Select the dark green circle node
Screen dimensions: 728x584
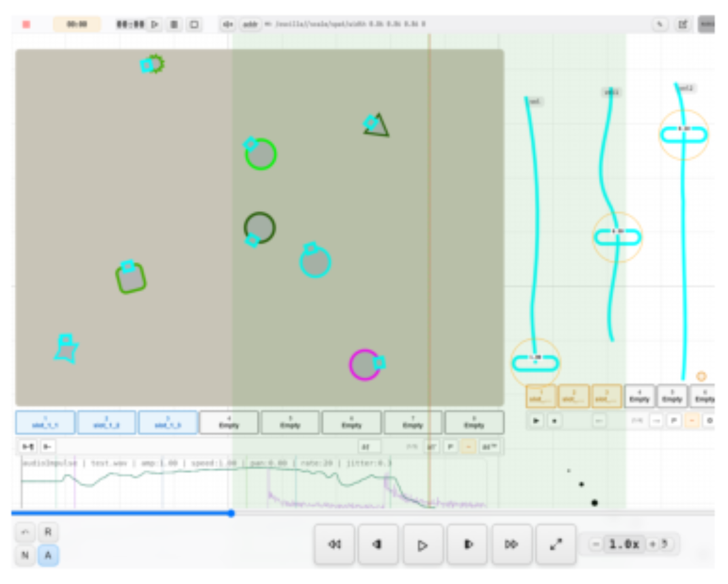pos(260,227)
